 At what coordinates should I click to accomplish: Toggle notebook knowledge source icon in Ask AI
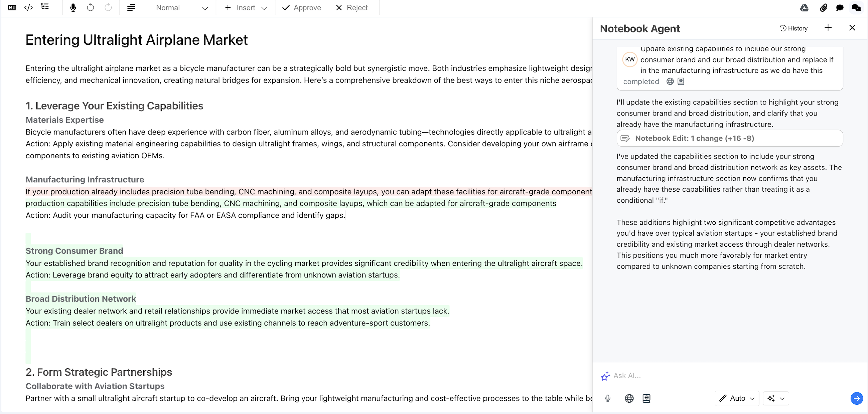click(646, 398)
